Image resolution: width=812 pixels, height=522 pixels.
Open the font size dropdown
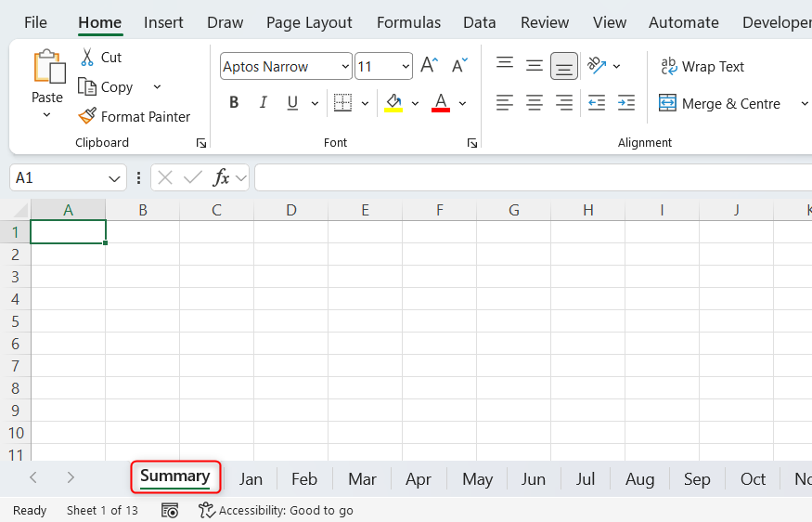pos(406,66)
